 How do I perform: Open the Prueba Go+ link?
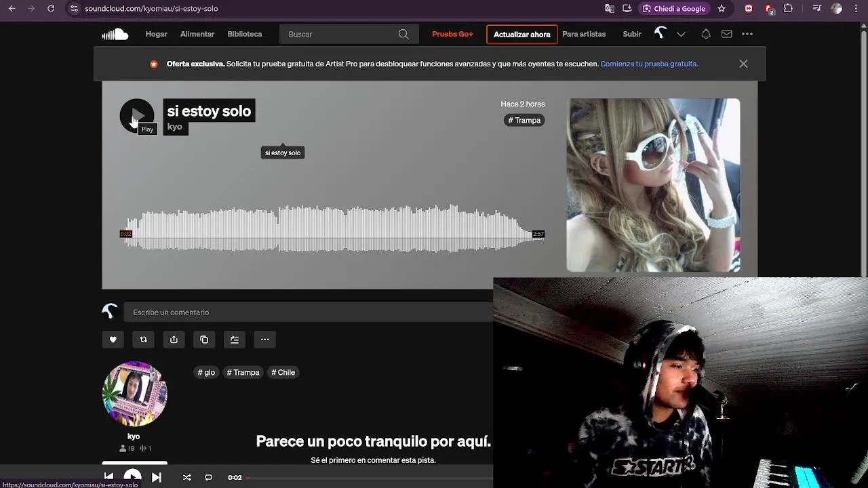click(452, 34)
